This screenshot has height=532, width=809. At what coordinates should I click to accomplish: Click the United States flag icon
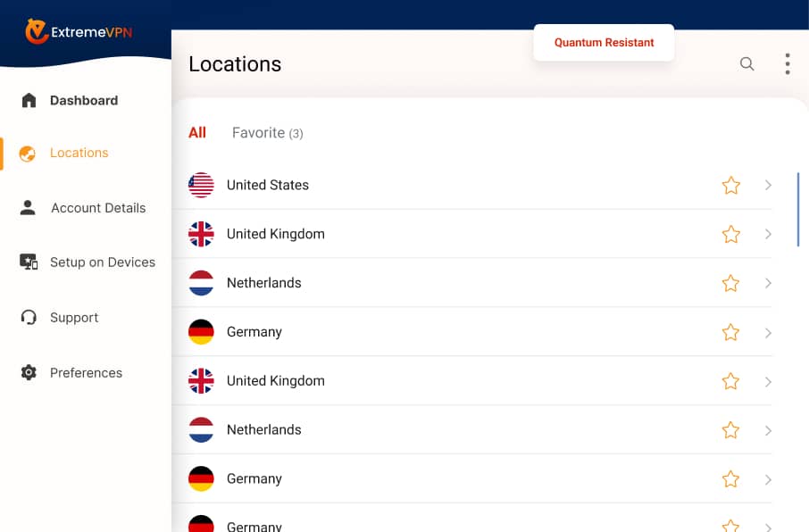pyautogui.click(x=201, y=185)
